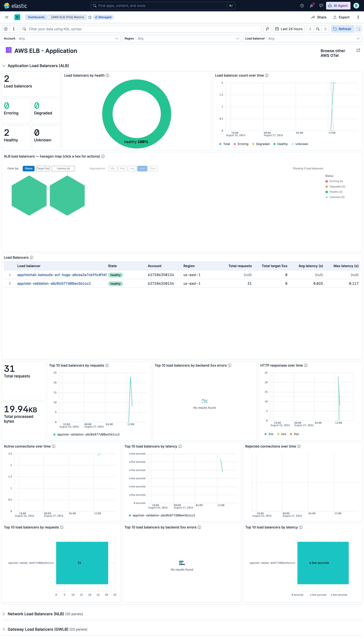Image resolution: width=364 pixels, height=639 pixels.
Task: Go to the Dashboards breadcrumb
Action: [36, 17]
